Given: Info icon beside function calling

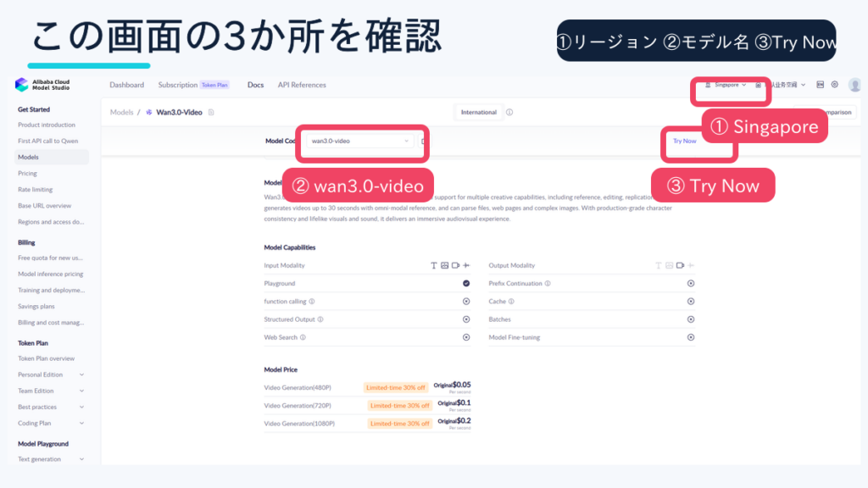Looking at the screenshot, I should click(312, 302).
